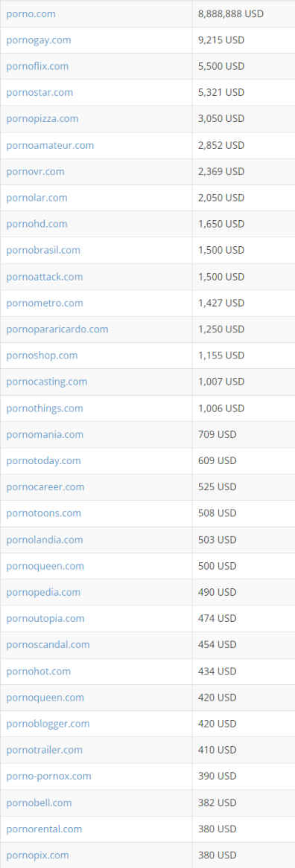
Task: Open the pornohd.com domain link
Action: (37, 224)
